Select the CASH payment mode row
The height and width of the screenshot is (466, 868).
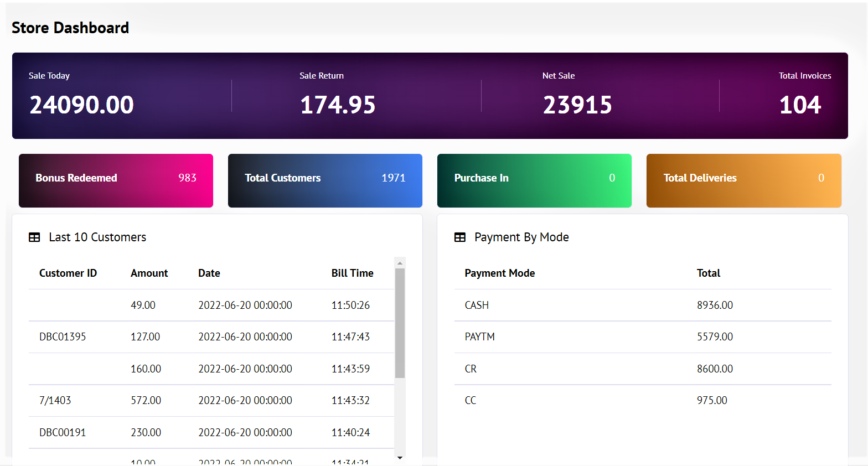coord(643,305)
